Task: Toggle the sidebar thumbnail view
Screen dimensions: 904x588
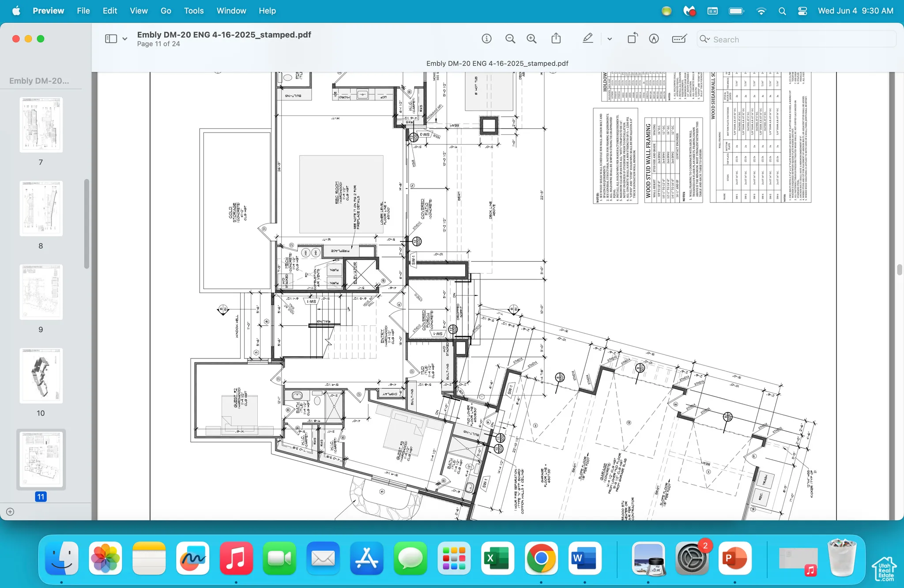Action: [x=110, y=38]
